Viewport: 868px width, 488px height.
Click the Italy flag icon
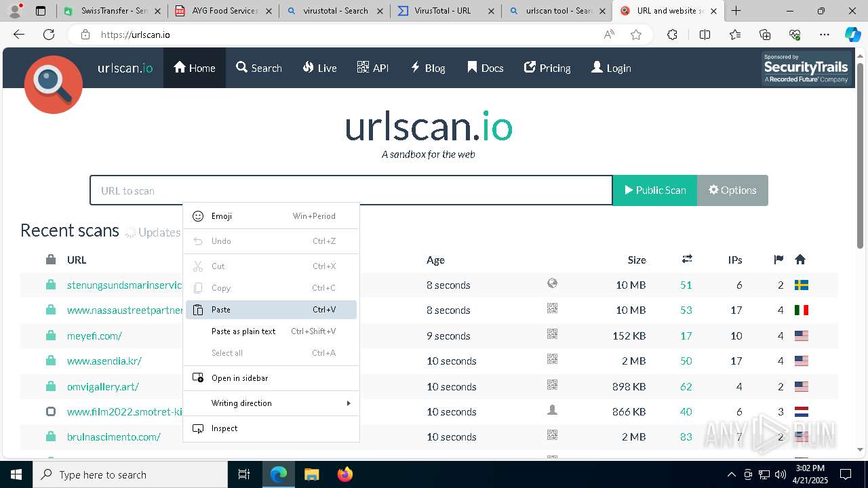pyautogui.click(x=802, y=310)
